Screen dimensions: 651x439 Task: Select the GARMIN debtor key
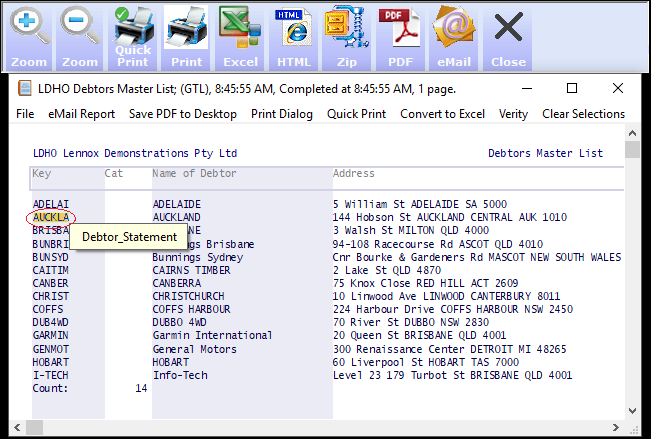pos(50,335)
